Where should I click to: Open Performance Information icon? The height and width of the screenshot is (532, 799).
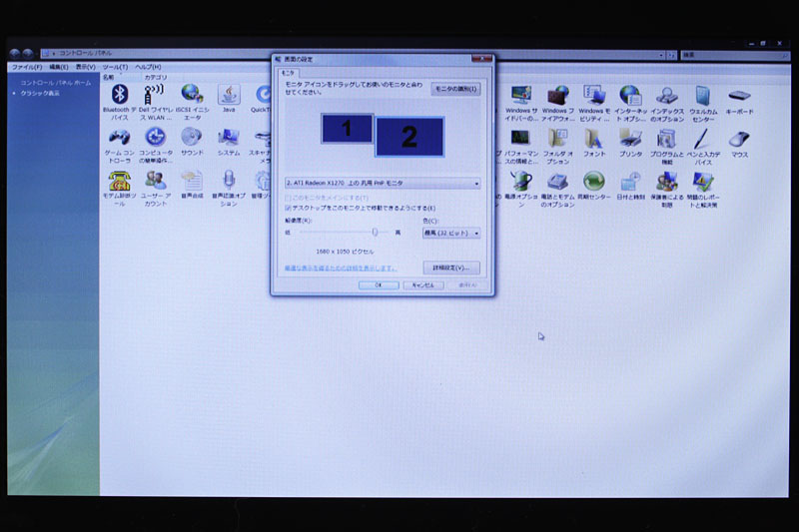(x=520, y=138)
